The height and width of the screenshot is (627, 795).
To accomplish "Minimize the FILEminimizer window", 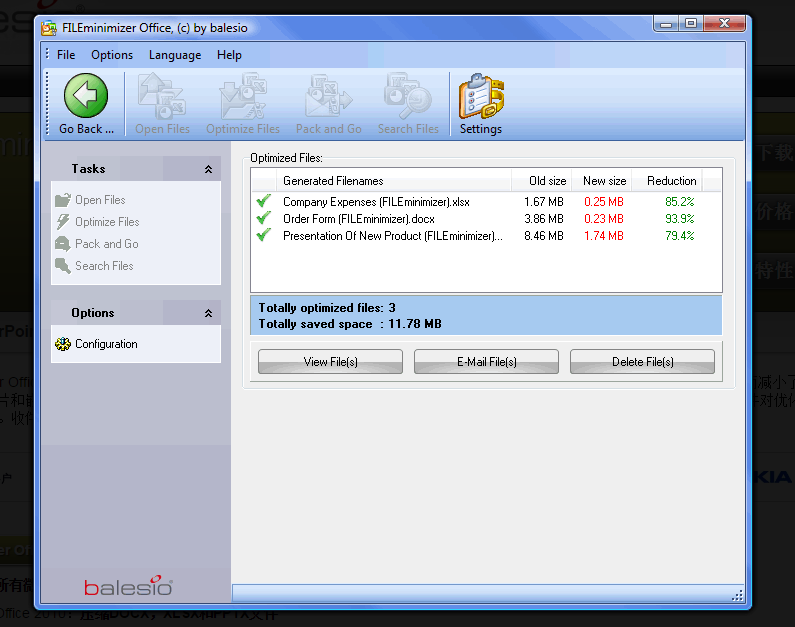I will click(x=667, y=24).
